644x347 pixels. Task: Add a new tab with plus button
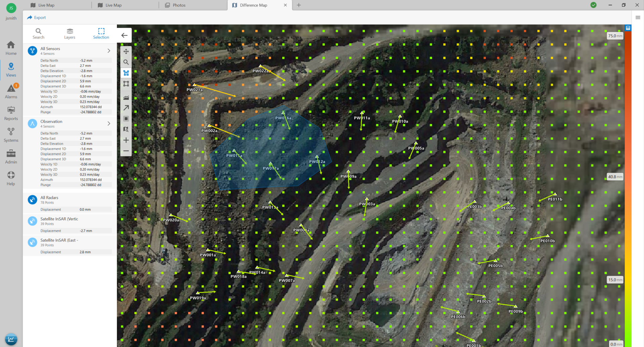coord(299,5)
